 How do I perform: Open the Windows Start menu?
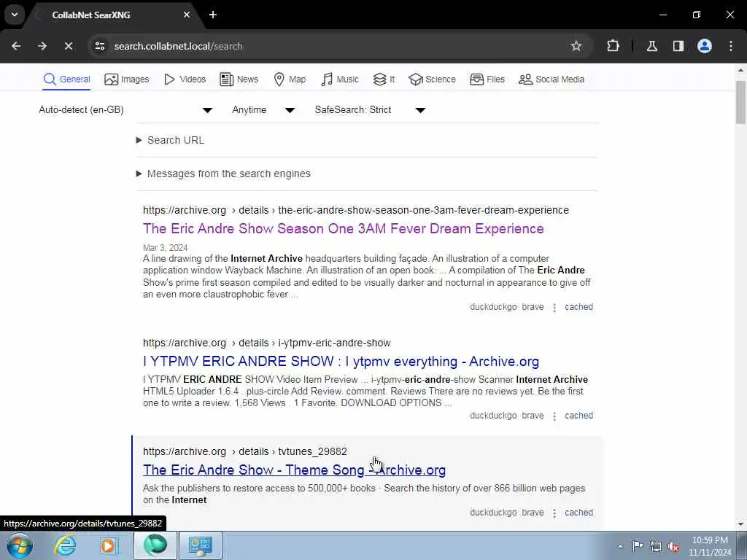[x=20, y=545]
